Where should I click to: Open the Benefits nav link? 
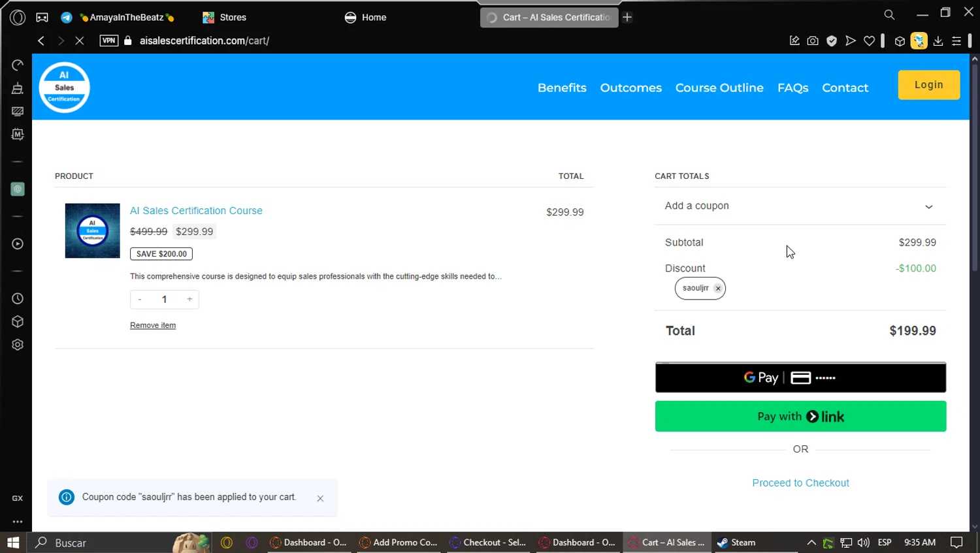(562, 87)
